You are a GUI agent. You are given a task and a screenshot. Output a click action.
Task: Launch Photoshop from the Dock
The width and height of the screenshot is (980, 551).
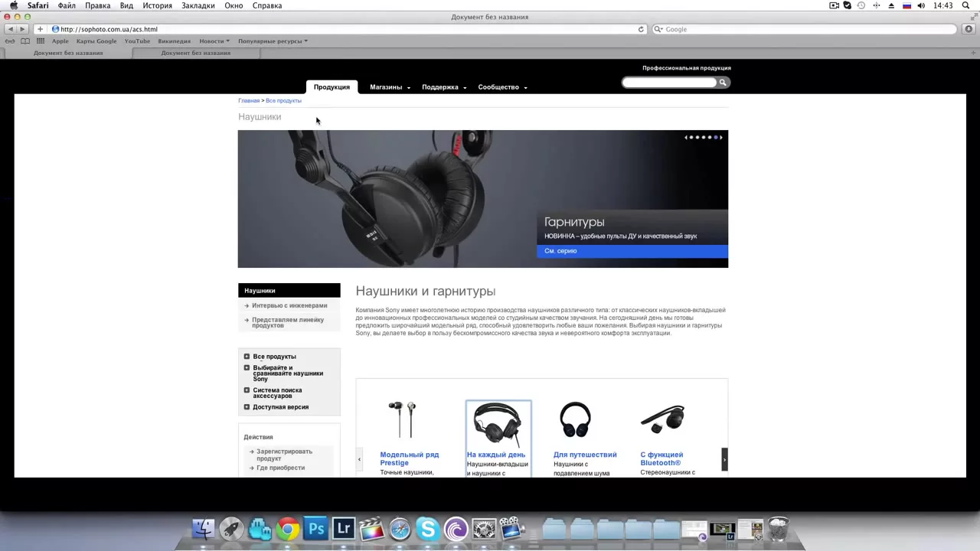tap(315, 529)
